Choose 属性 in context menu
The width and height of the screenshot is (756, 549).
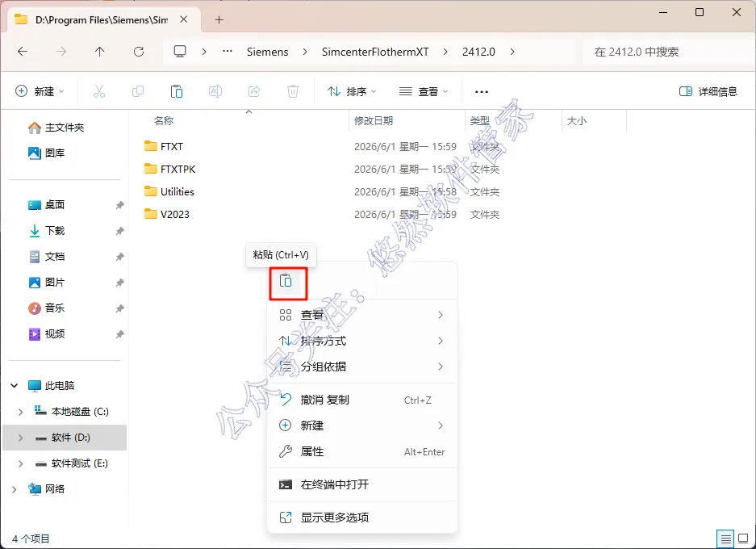(x=361, y=451)
